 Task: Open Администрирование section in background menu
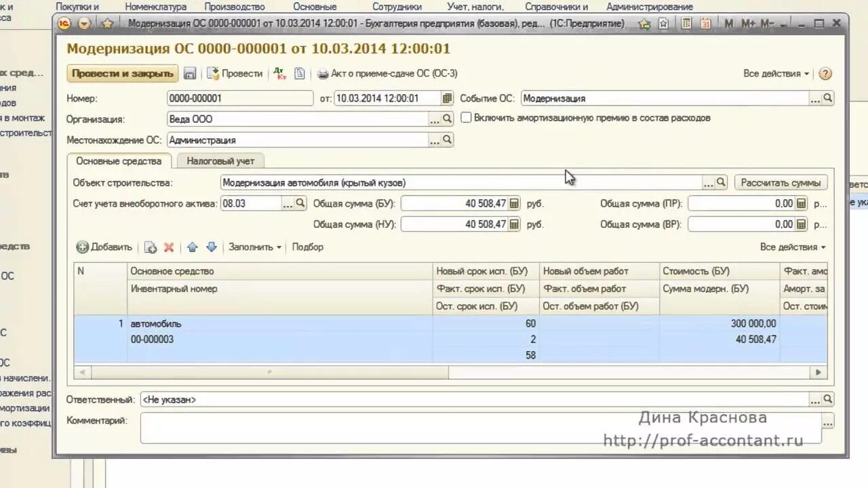(x=650, y=7)
